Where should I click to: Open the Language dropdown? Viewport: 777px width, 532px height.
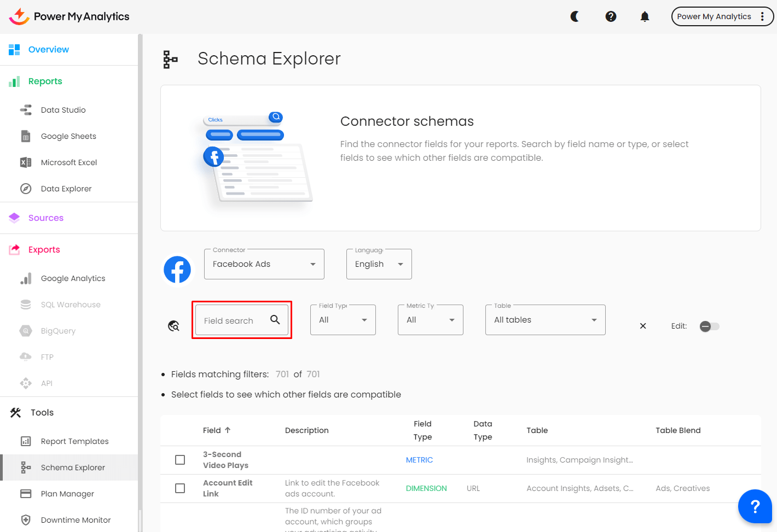379,264
